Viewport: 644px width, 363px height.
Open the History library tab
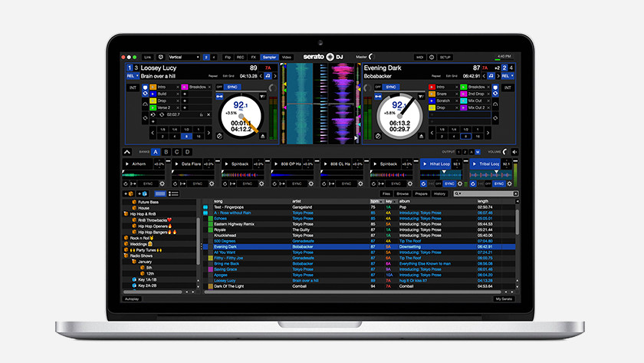(439, 193)
